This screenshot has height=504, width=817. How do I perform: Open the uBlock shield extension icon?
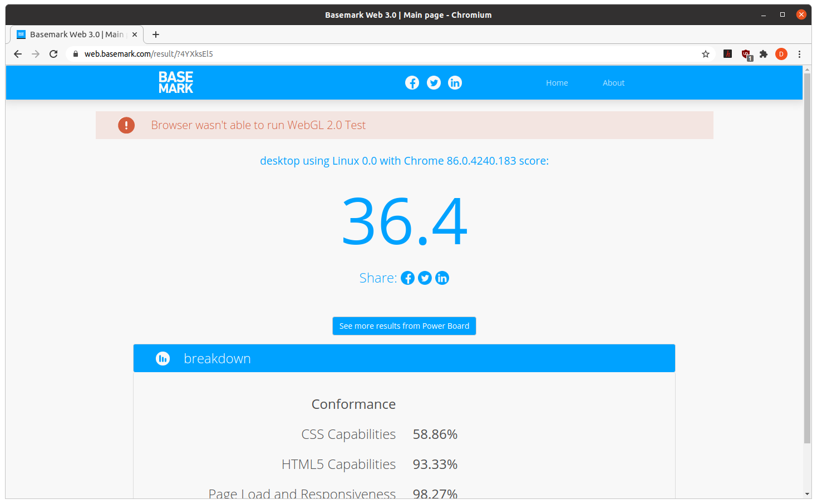pos(746,55)
